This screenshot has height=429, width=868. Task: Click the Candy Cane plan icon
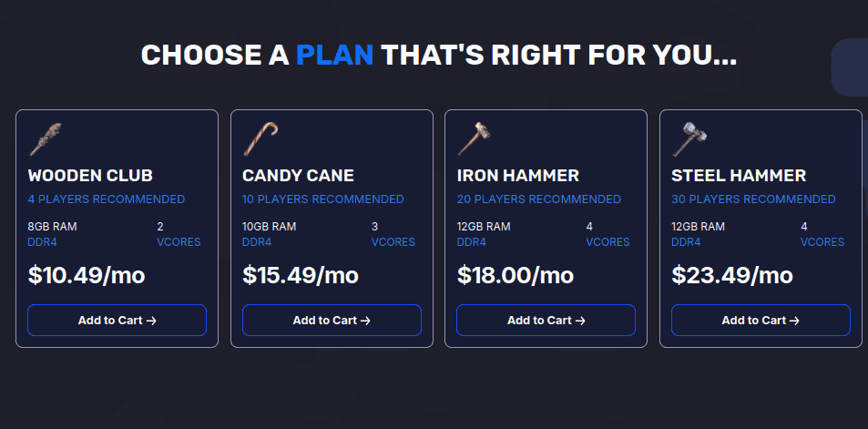click(x=260, y=139)
